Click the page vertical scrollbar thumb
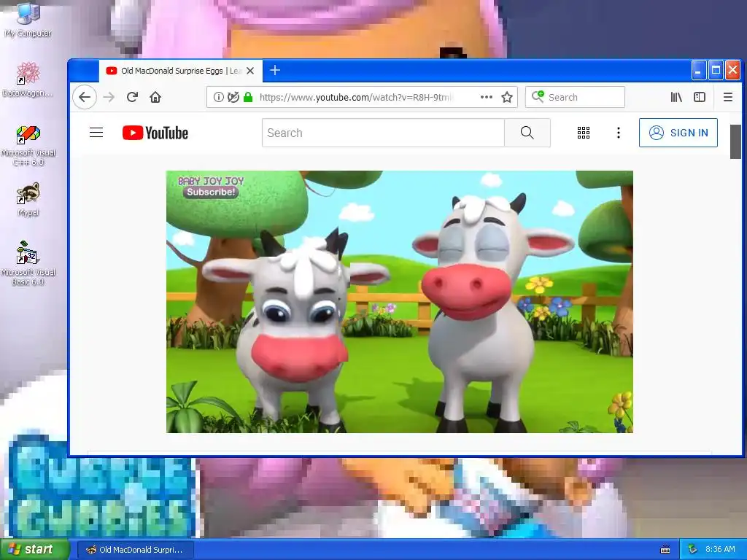Viewport: 747px width, 560px height. (735, 142)
